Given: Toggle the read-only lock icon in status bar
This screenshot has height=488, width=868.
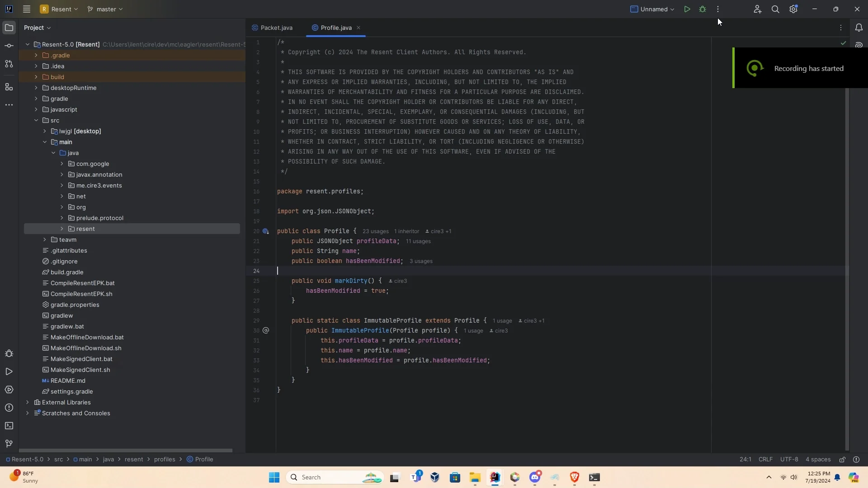Looking at the screenshot, I should tap(842, 460).
